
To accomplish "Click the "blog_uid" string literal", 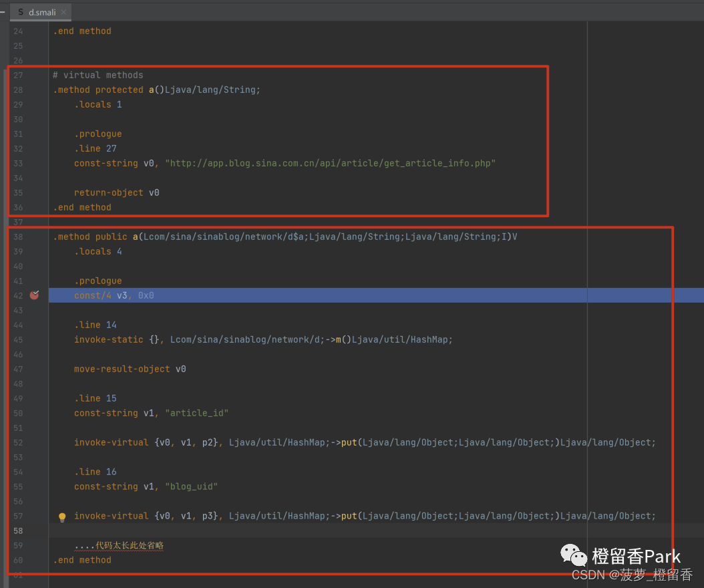I will (x=191, y=486).
